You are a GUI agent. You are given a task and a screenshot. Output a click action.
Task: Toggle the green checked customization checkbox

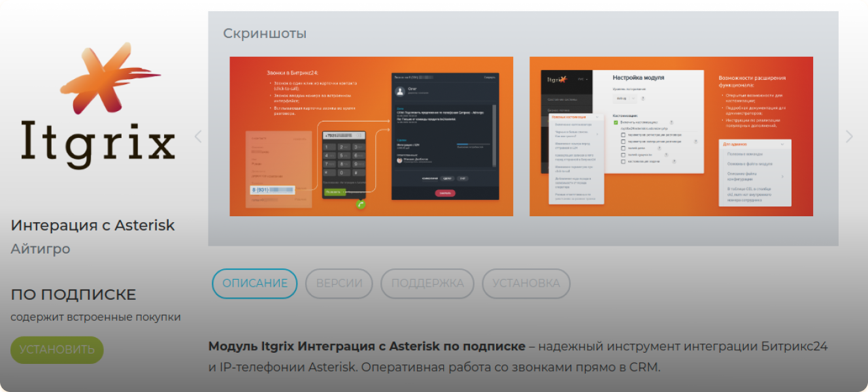click(616, 122)
